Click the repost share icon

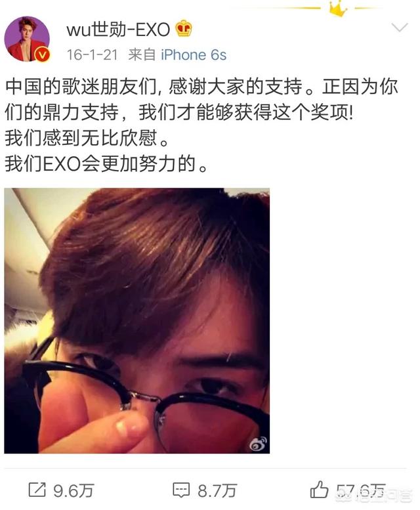37,490
